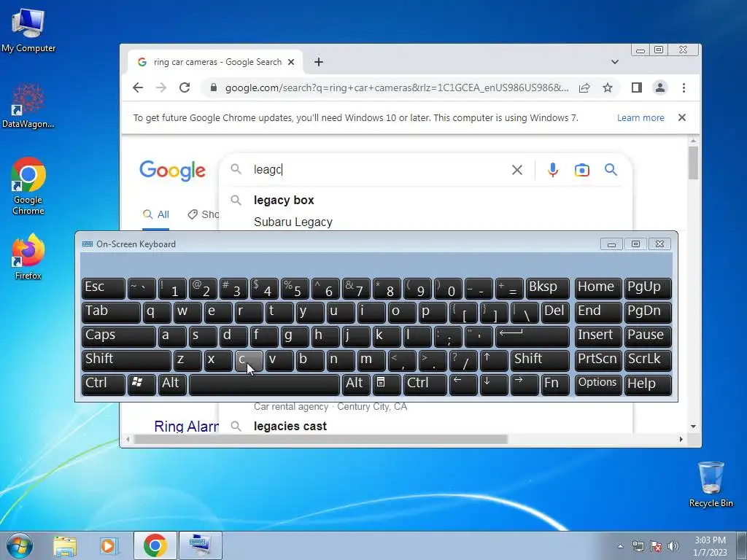This screenshot has height=560, width=747.
Task: Open the Ring Alarm result link
Action: [186, 426]
